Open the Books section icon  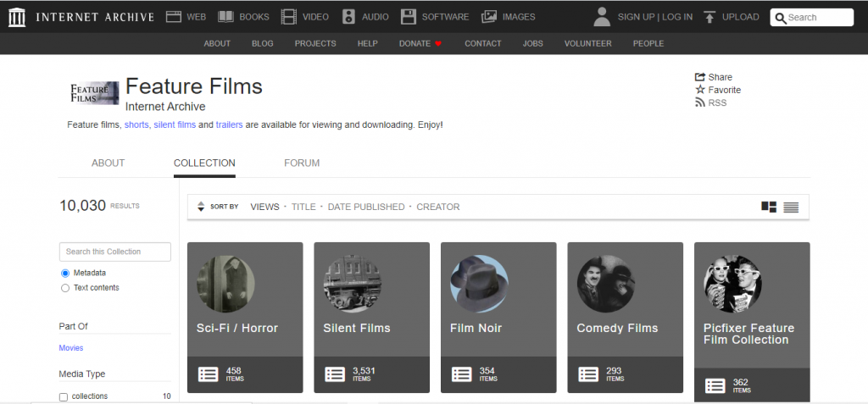coord(225,17)
